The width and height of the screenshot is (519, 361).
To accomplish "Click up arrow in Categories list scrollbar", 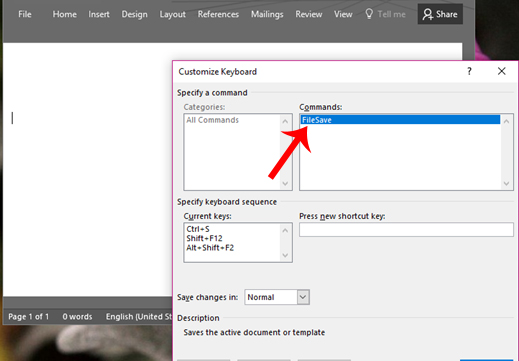I will 285,121.
